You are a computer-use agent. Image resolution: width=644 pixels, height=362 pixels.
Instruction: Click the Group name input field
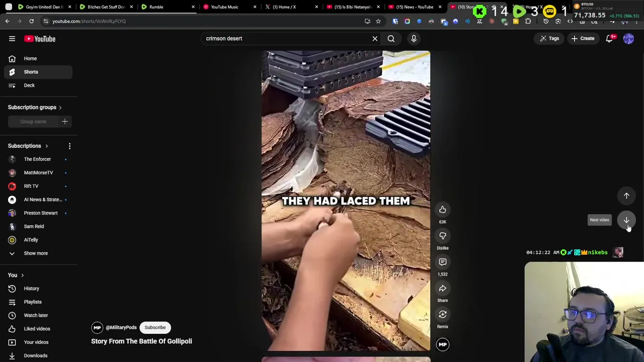click(x=33, y=122)
